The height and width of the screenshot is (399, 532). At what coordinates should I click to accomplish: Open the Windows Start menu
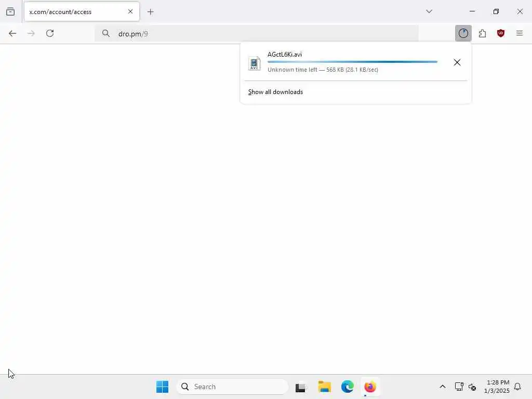(x=162, y=387)
